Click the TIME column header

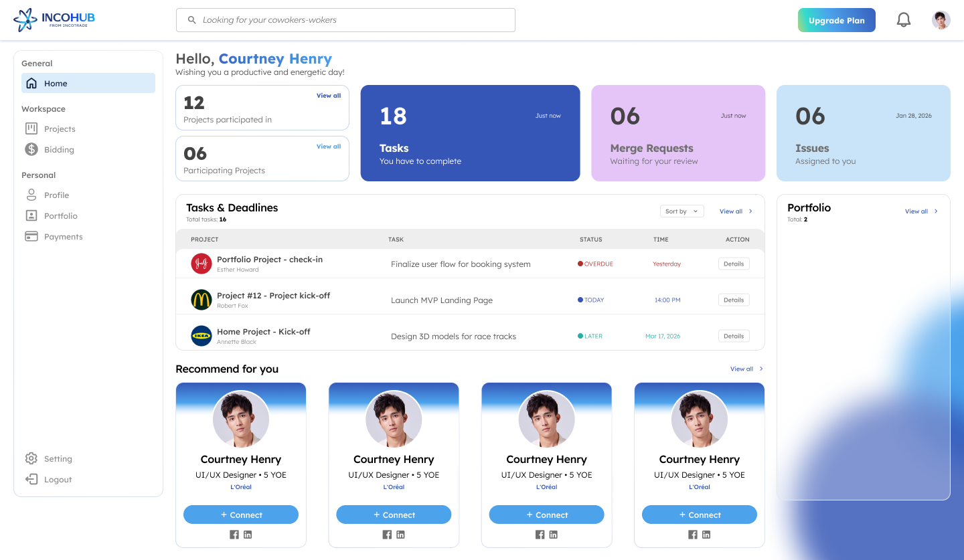[x=661, y=240]
